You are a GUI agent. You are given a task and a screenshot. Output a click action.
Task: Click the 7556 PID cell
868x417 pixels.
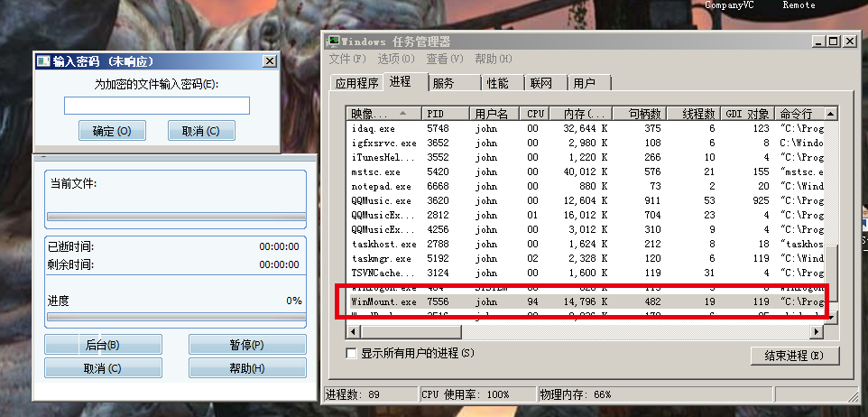(x=438, y=301)
